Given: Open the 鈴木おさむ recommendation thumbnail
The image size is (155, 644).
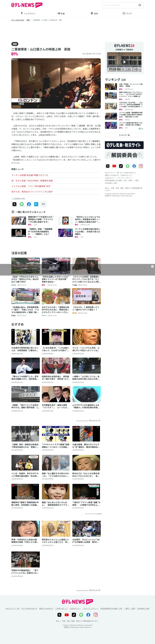Looking at the screenshot, I should 86,463.
